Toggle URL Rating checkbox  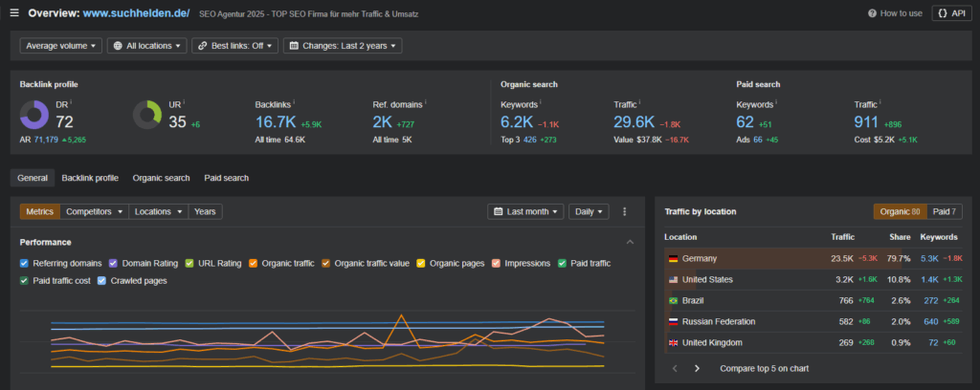click(189, 263)
